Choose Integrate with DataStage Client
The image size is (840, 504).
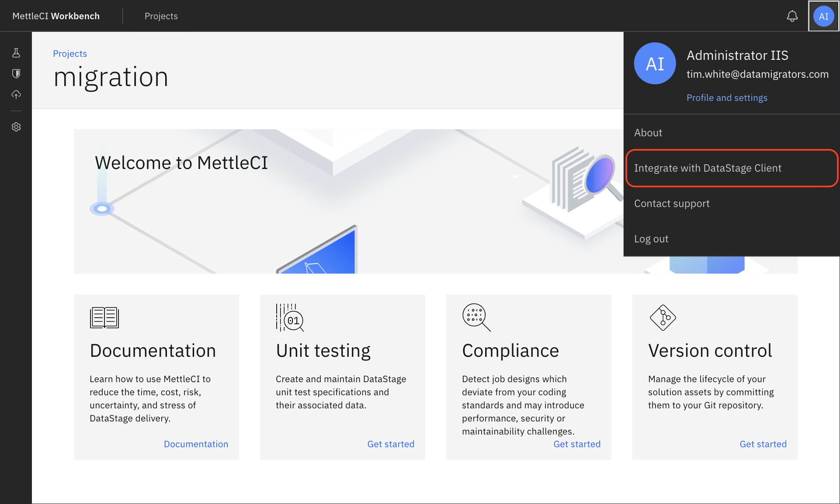point(708,168)
